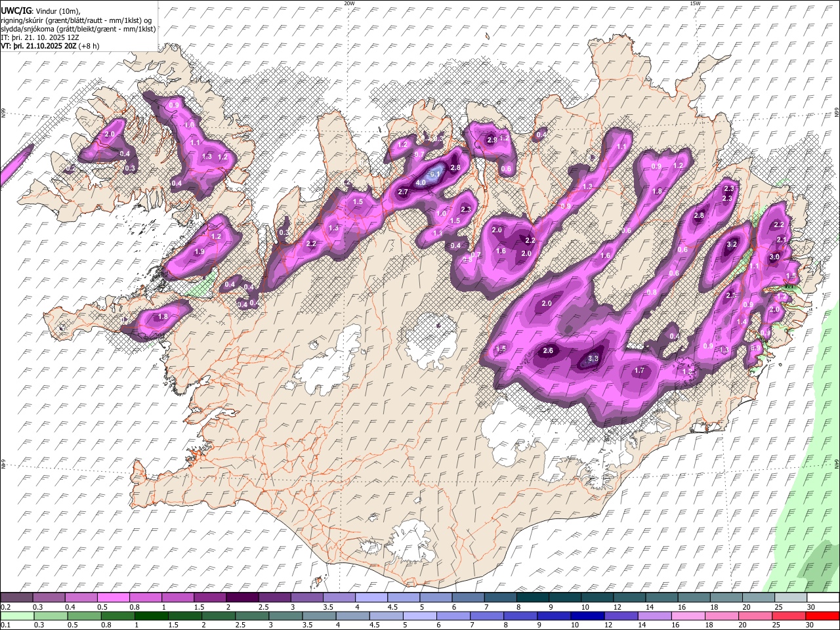Image resolution: width=840 pixels, height=630 pixels.
Task: Click the 3.2 value label in the east
Action: pos(733,244)
